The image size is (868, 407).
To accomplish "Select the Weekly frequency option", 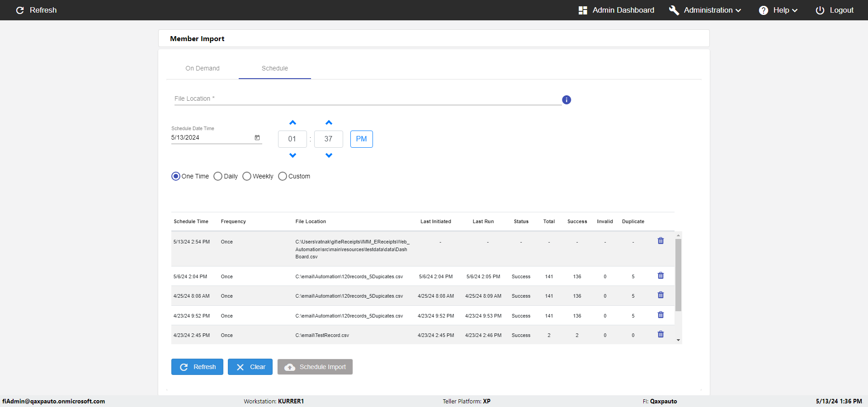I will tap(247, 176).
